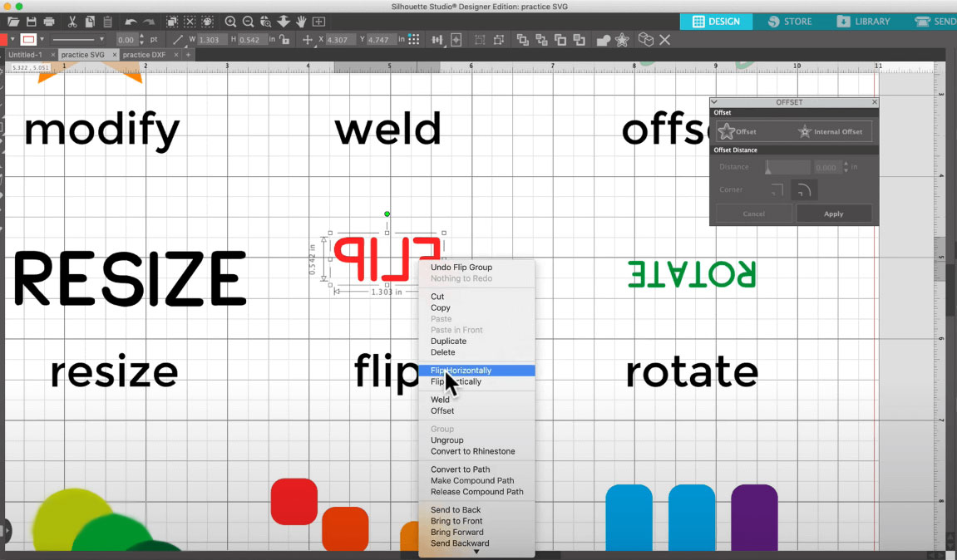Screen dimensions: 957x560
Task: Click the Apply button in Offset panel
Action: [833, 214]
